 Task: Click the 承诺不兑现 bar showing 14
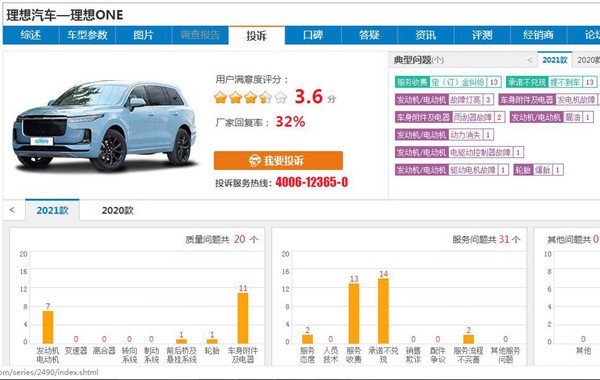point(383,310)
